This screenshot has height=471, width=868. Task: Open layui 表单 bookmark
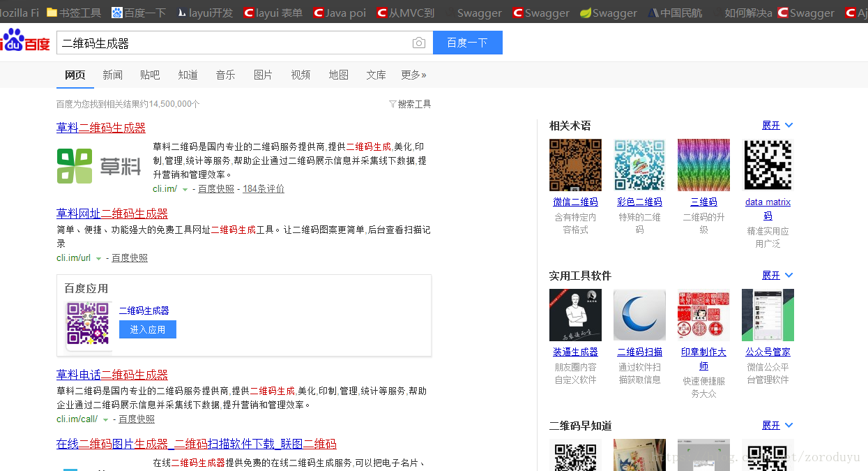pos(273,13)
